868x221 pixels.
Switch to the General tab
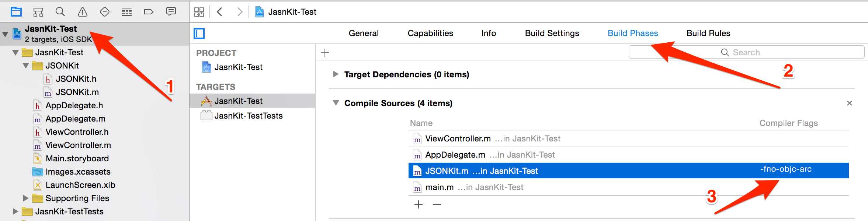[x=364, y=33]
